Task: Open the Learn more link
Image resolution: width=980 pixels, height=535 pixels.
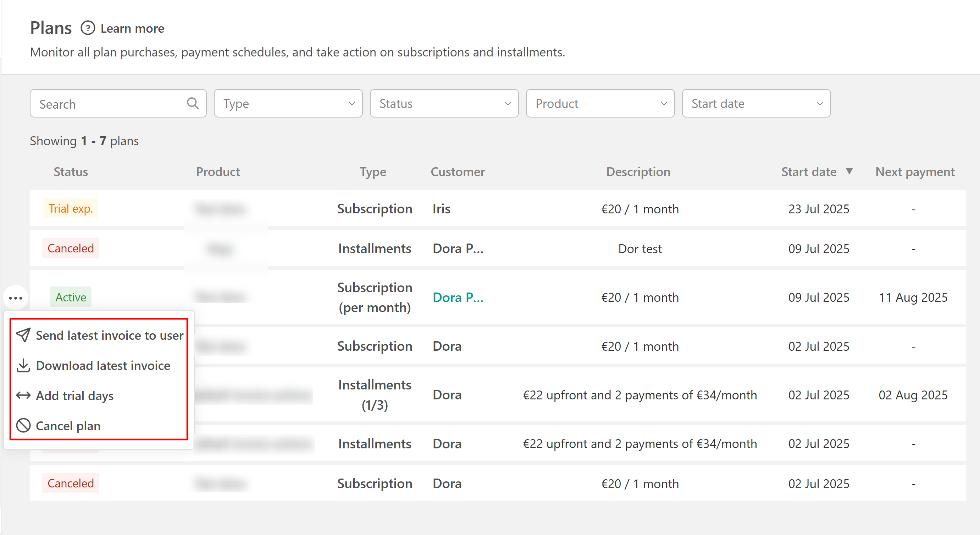Action: coord(132,28)
